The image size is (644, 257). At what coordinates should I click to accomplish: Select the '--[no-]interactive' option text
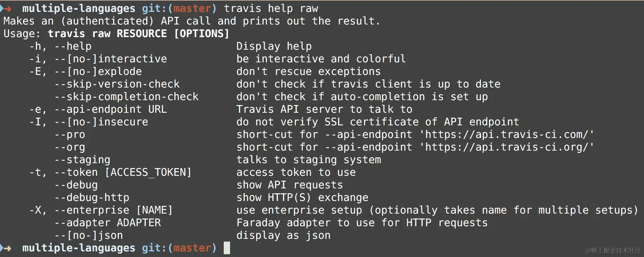tap(111, 59)
